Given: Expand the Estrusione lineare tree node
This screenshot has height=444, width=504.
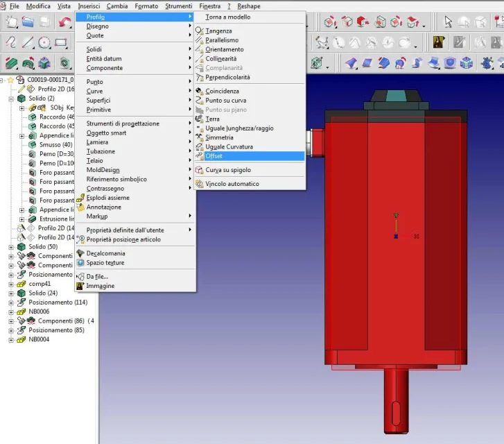Looking at the screenshot, I should click(x=22, y=219).
